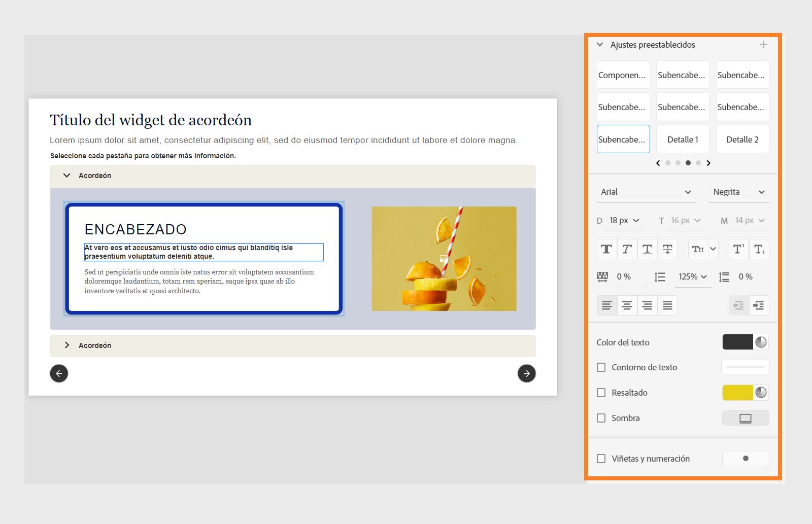The height and width of the screenshot is (524, 812).
Task: Click the 'Sed ut perspiciatis' body paragraph
Action: [x=199, y=282]
